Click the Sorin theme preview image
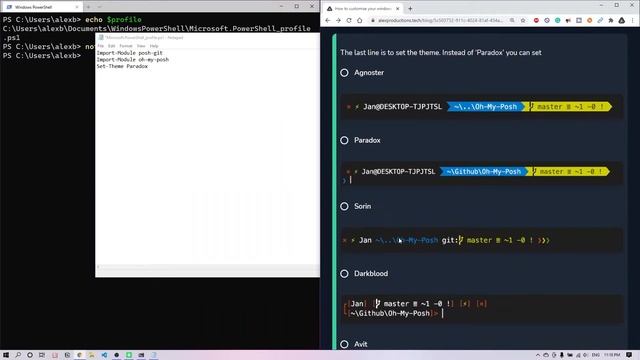This screenshot has height=360, width=640. [482, 240]
